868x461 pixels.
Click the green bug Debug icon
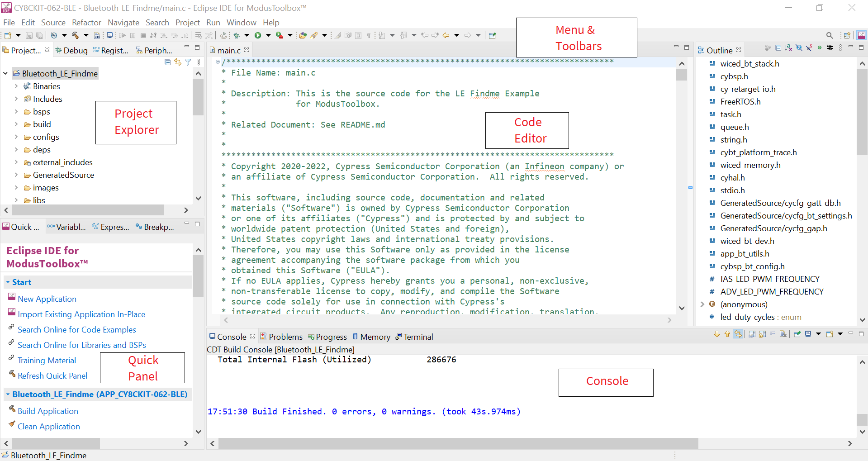[236, 35]
